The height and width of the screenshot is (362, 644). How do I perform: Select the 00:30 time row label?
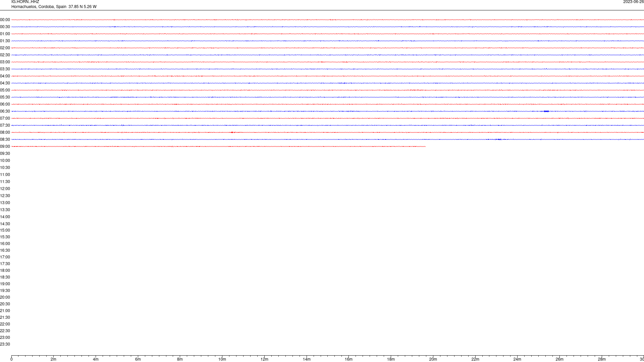(5, 27)
